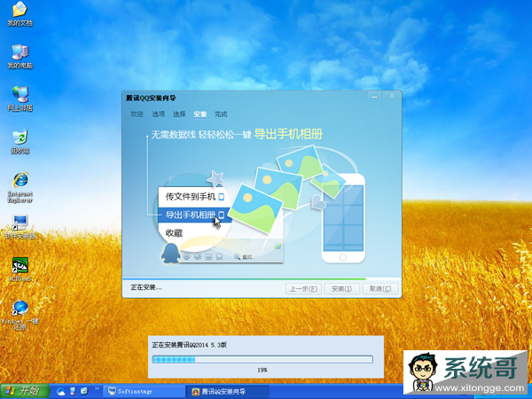Click the 正在安装... status text
This screenshot has height=399, width=532.
tap(146, 287)
